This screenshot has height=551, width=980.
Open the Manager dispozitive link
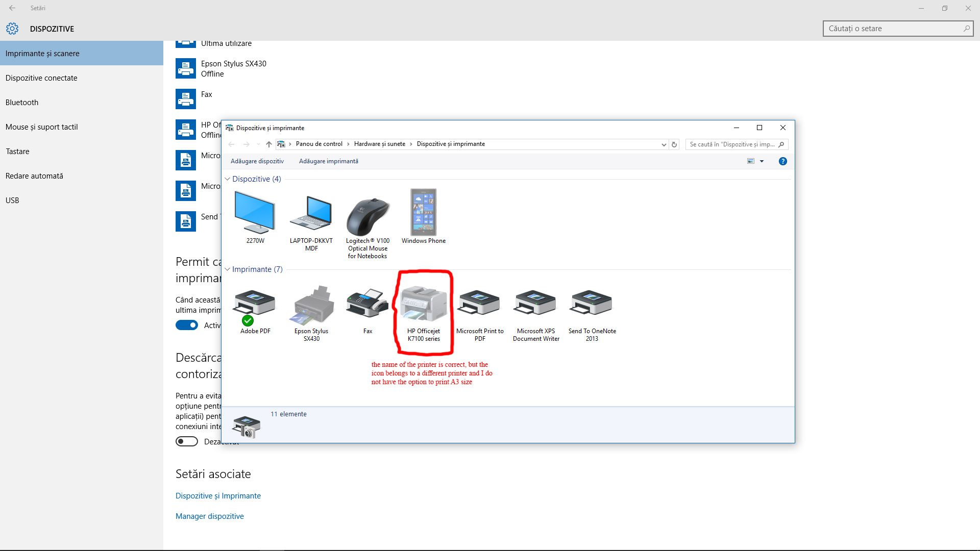(210, 516)
